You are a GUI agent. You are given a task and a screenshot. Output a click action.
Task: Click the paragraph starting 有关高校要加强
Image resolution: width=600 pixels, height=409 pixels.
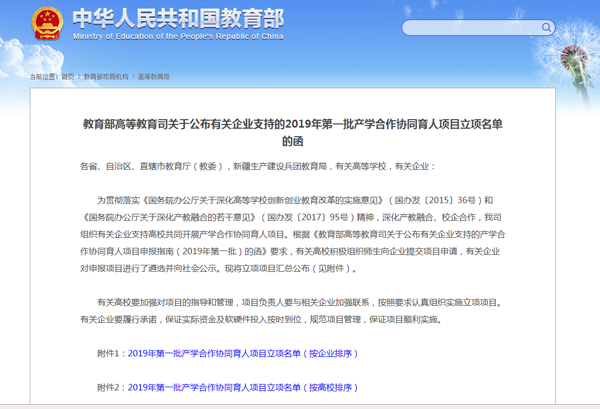[299, 310]
